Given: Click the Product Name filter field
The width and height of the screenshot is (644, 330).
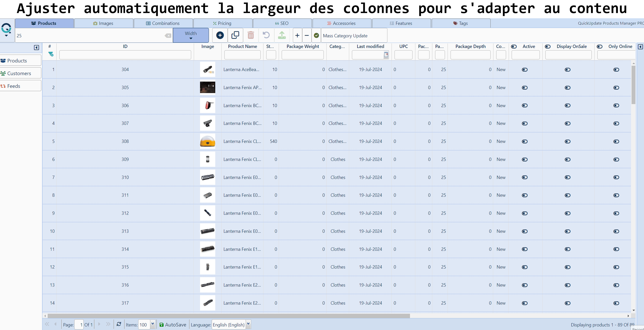Looking at the screenshot, I should 242,55.
